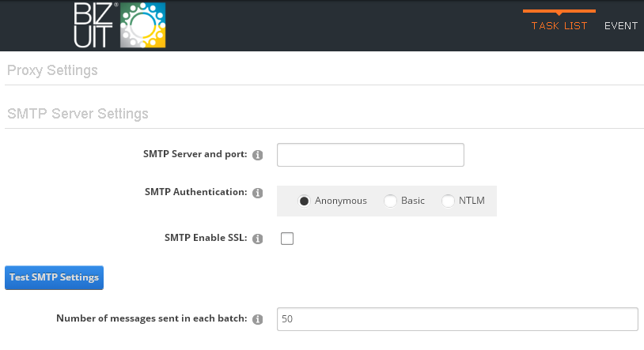Open the EVENT menu item
Screen dimensions: 644x350
click(621, 26)
